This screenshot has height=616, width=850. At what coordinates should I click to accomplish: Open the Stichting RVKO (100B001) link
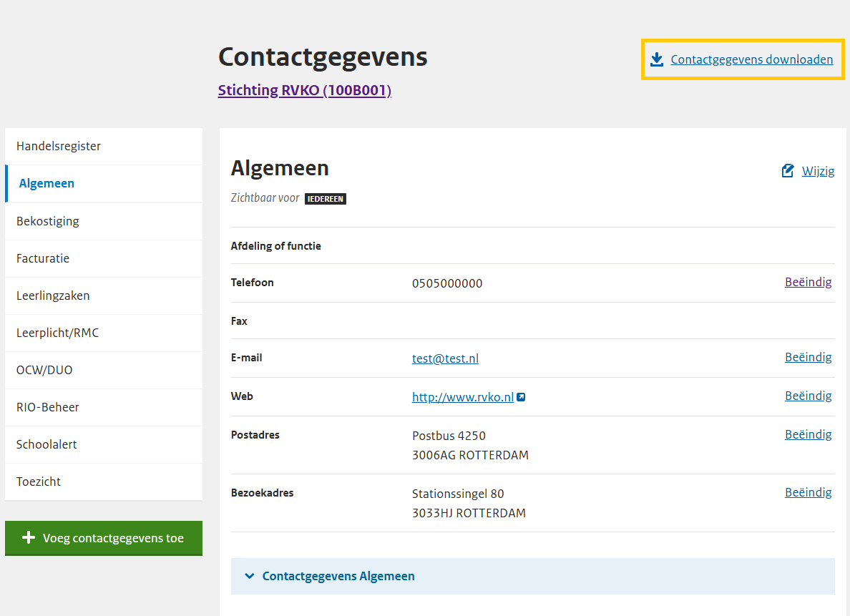click(304, 90)
